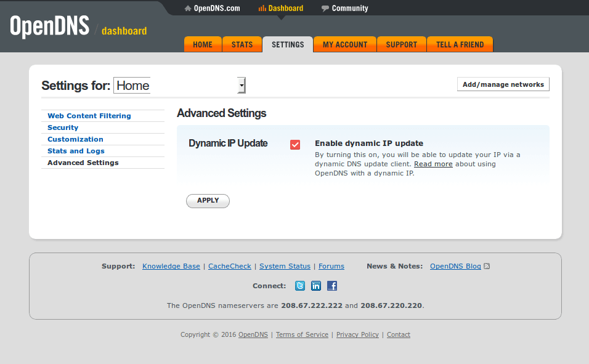Click the OpenDNS copyright link
This screenshot has height=364, width=589.
coord(253,334)
